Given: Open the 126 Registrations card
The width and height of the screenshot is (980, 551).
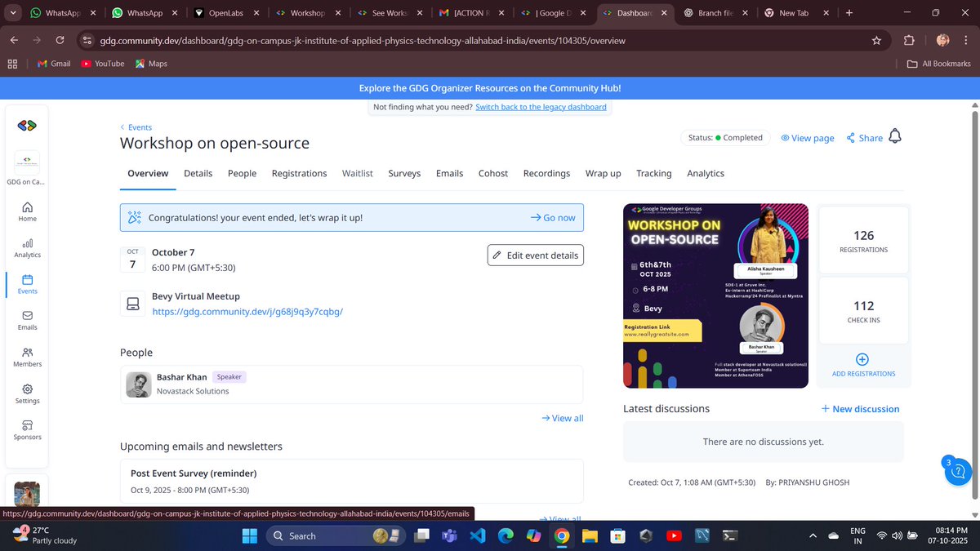Looking at the screenshot, I should [863, 241].
